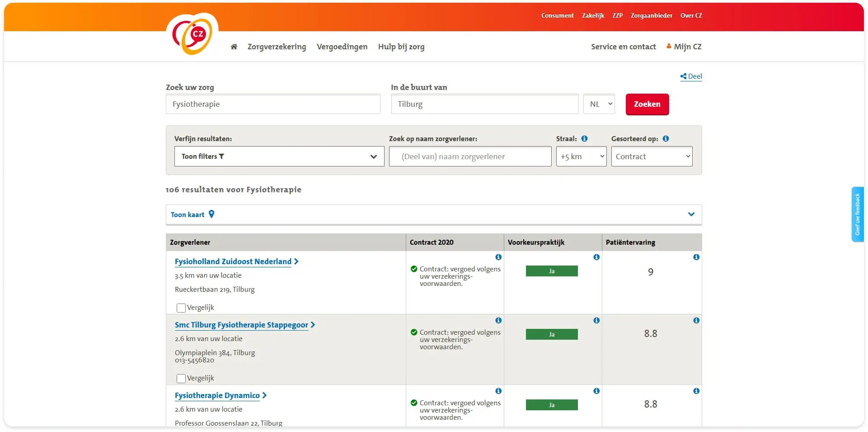Focus the Zoek uw zorg field
This screenshot has height=432, width=868.
pos(273,104)
